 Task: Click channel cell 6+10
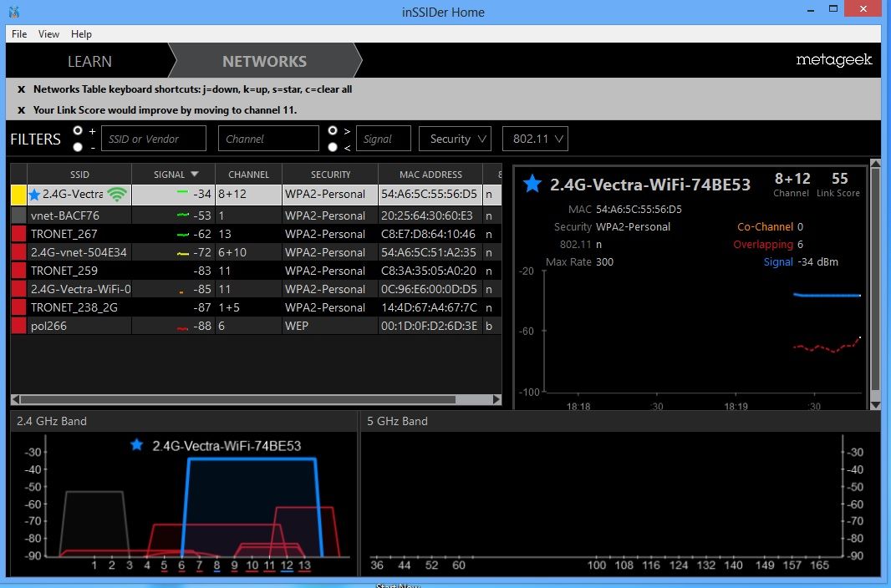(248, 252)
